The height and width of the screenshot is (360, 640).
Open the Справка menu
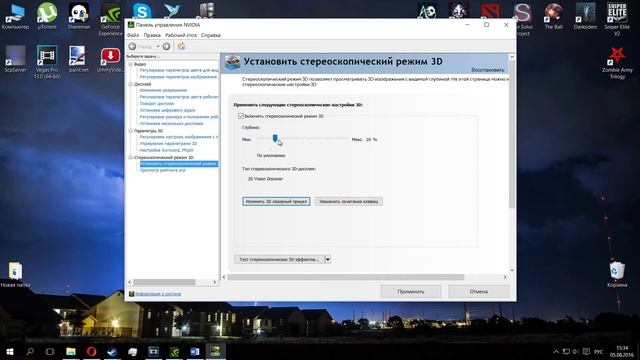click(x=211, y=35)
